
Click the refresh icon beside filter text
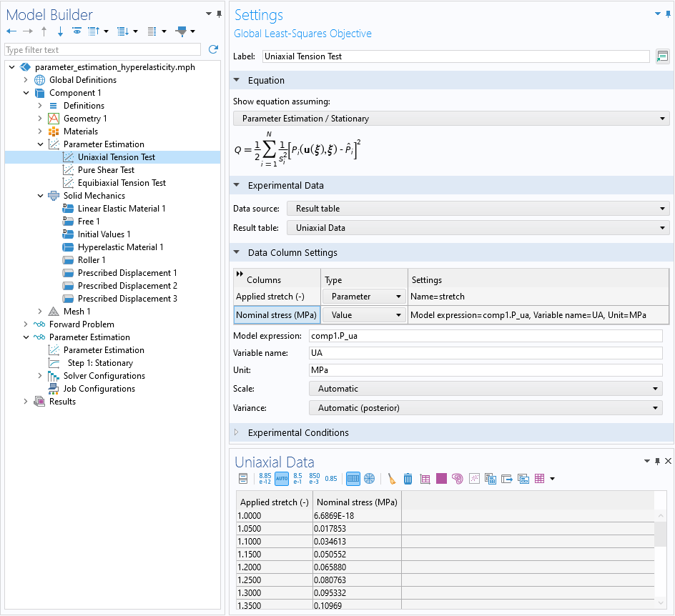click(x=213, y=49)
